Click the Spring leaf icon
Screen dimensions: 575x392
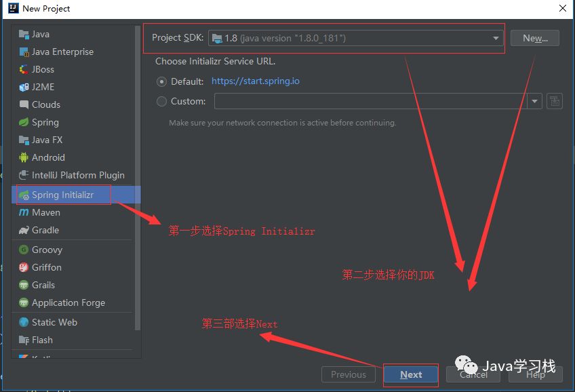click(24, 123)
